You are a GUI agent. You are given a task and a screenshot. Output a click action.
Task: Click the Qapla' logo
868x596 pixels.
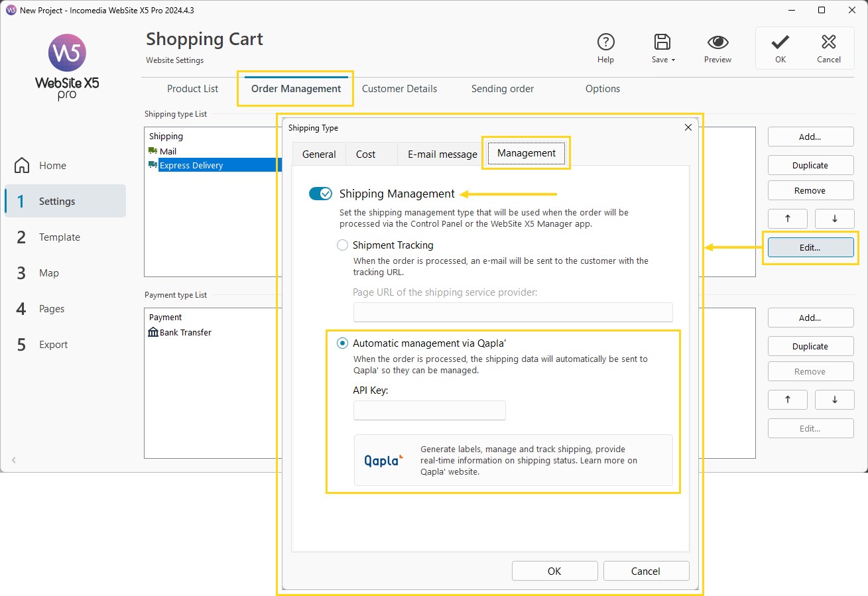pos(384,460)
